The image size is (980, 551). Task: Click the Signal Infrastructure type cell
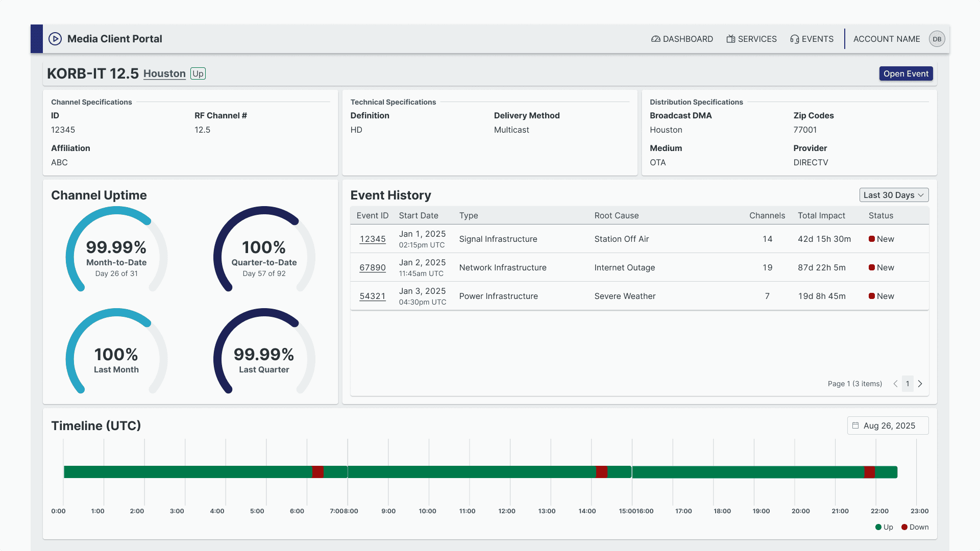tap(498, 239)
